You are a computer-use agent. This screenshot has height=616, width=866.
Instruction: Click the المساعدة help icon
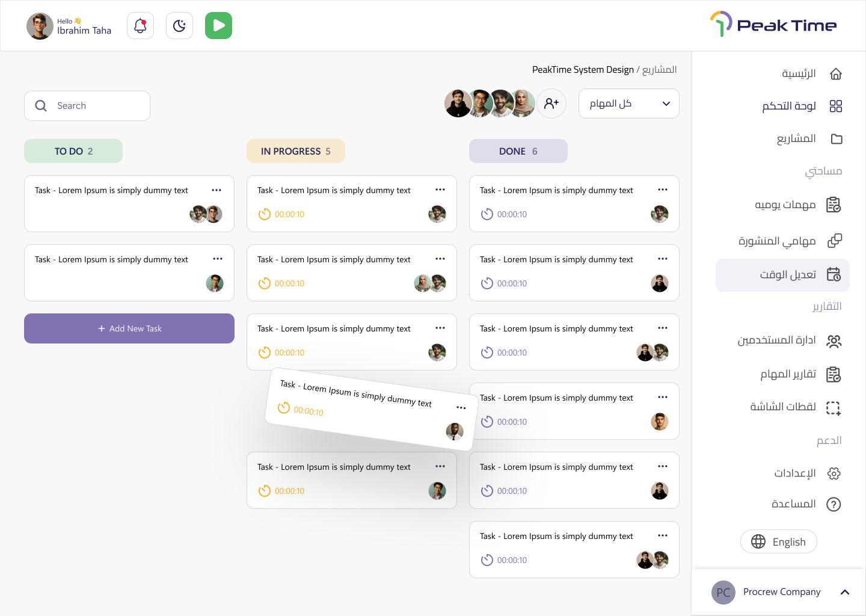tap(834, 504)
